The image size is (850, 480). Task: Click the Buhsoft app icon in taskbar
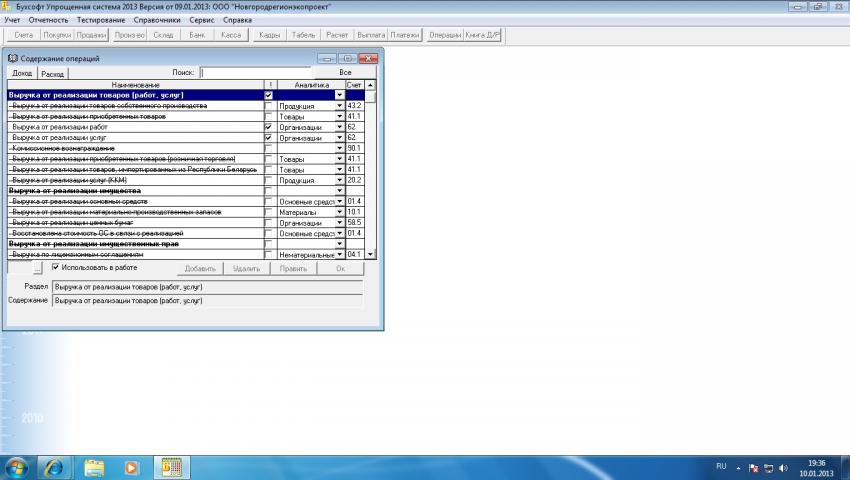click(x=170, y=467)
